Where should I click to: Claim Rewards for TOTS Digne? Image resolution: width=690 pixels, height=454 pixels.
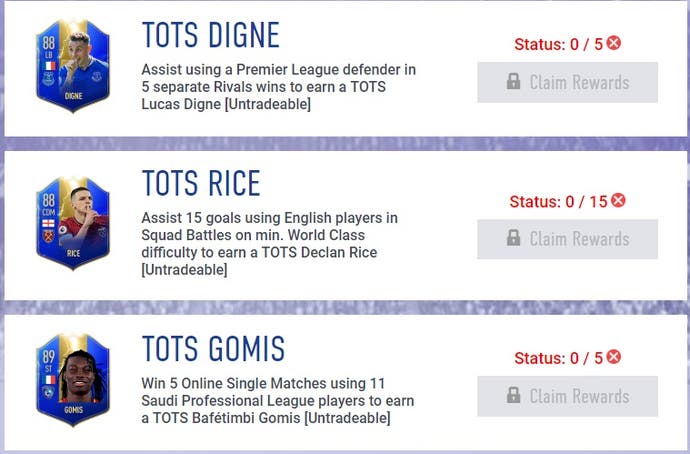[568, 82]
